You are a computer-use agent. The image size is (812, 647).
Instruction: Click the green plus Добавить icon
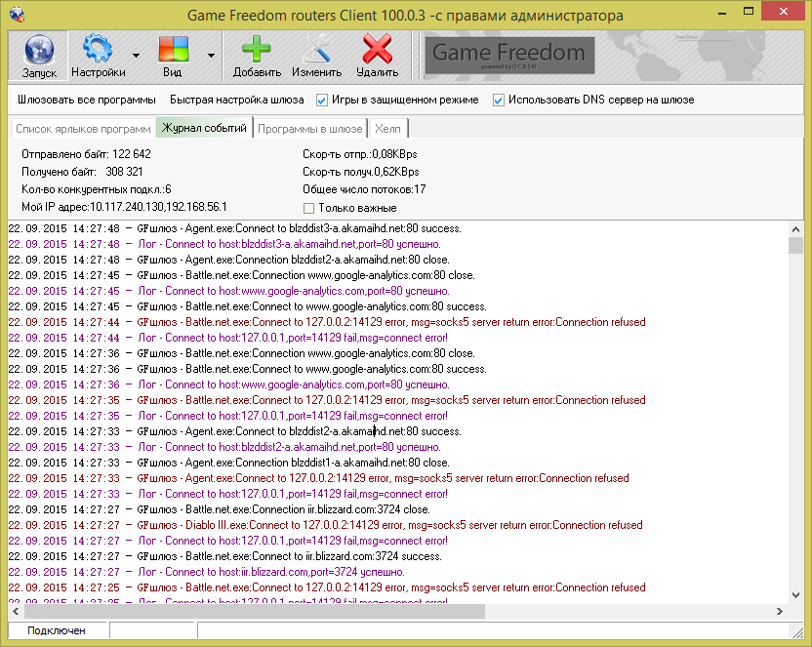click(x=257, y=49)
